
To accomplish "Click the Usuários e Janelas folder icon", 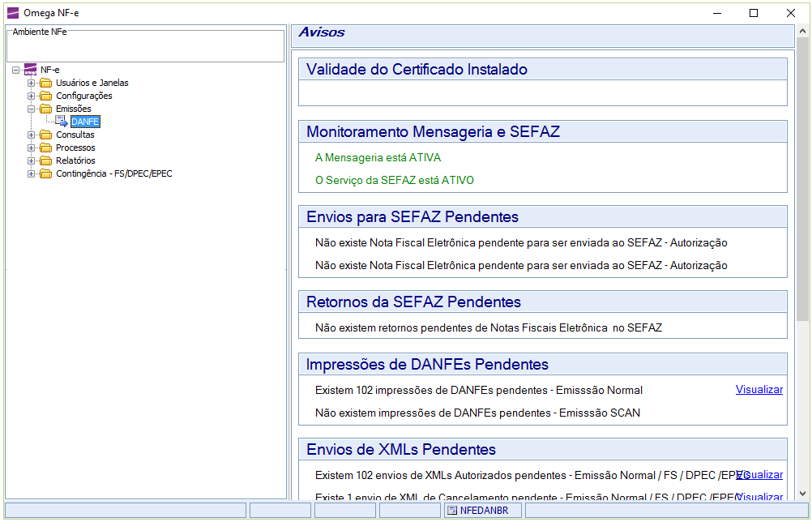I will coord(46,83).
